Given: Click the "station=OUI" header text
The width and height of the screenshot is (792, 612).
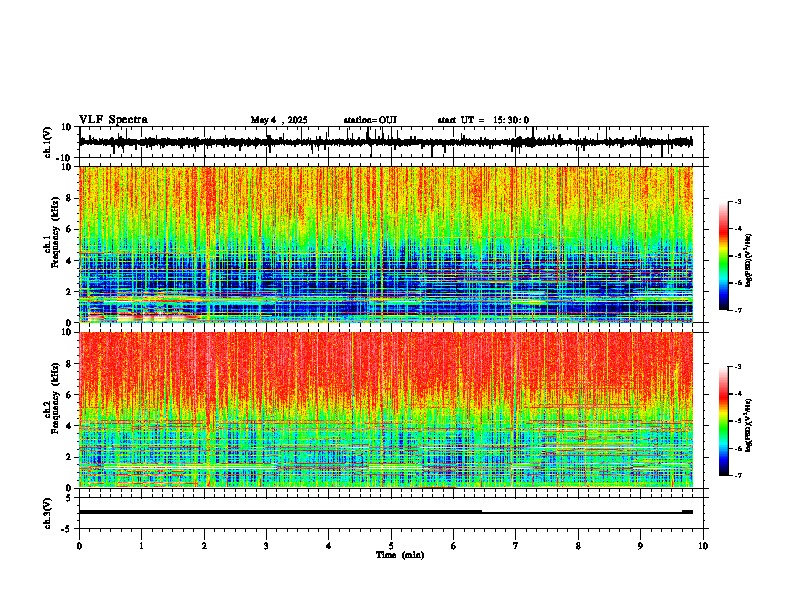Looking at the screenshot, I should pos(370,120).
